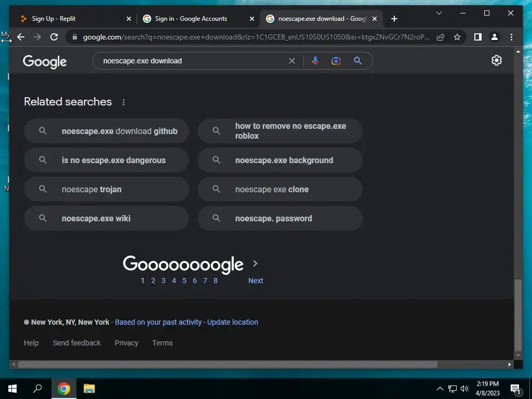Show hidden tray icons chevron
The image size is (532, 399).
point(440,389)
